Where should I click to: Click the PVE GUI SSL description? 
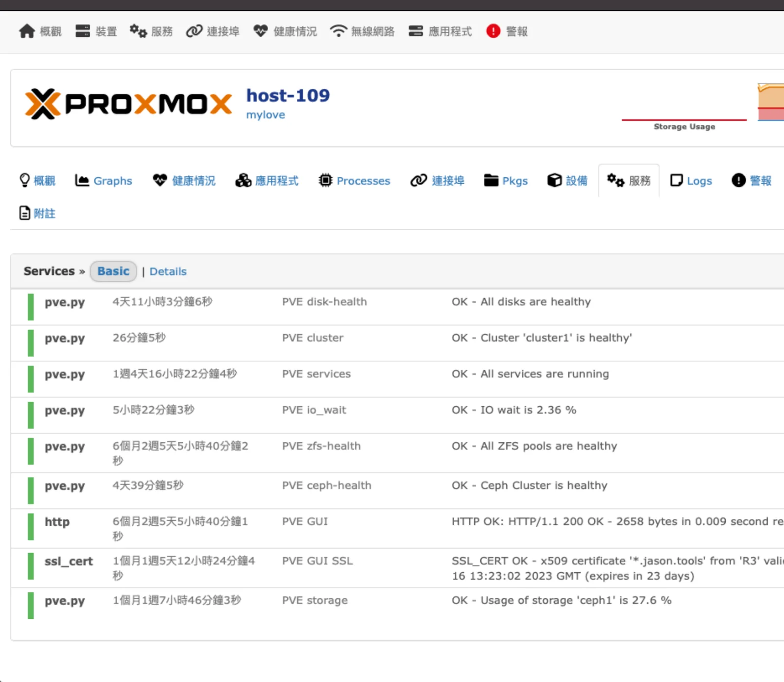317,561
